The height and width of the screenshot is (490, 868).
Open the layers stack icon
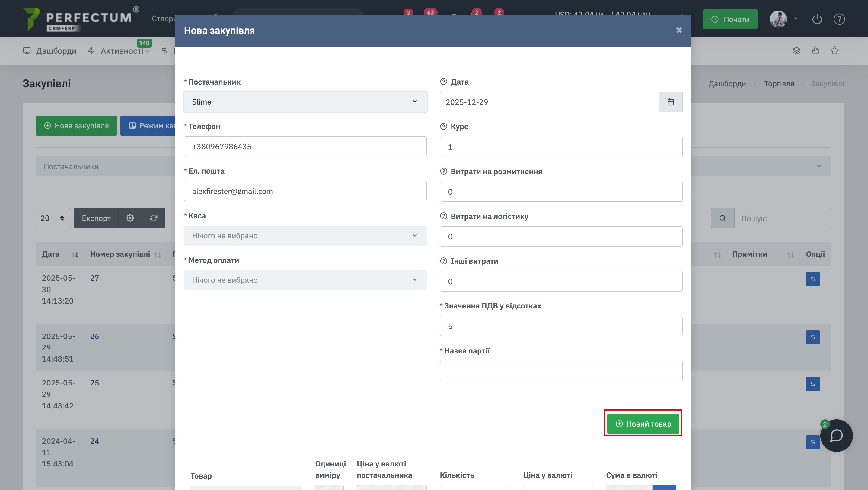click(x=796, y=50)
